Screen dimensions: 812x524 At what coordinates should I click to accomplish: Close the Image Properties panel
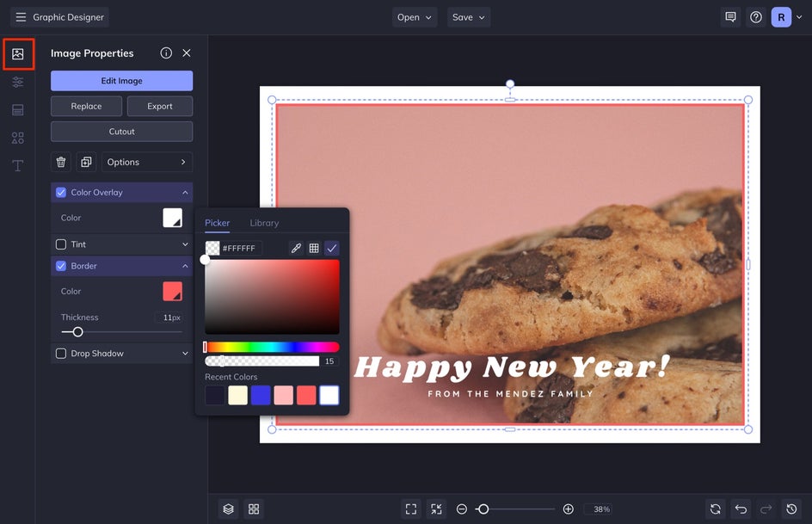[187, 52]
